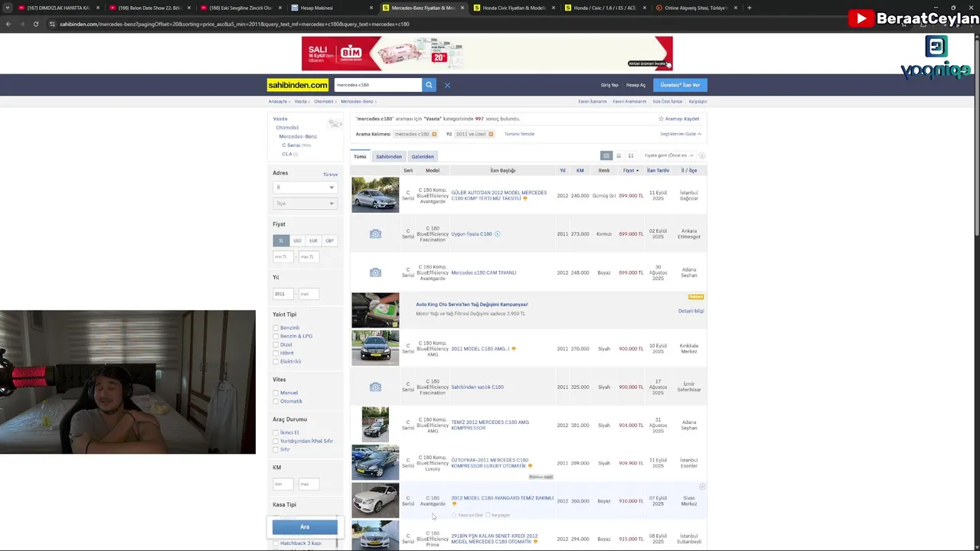Viewport: 980px width, 551px height.
Task: Close the 'Hesap Makinesi' browser tab
Action: [371, 8]
